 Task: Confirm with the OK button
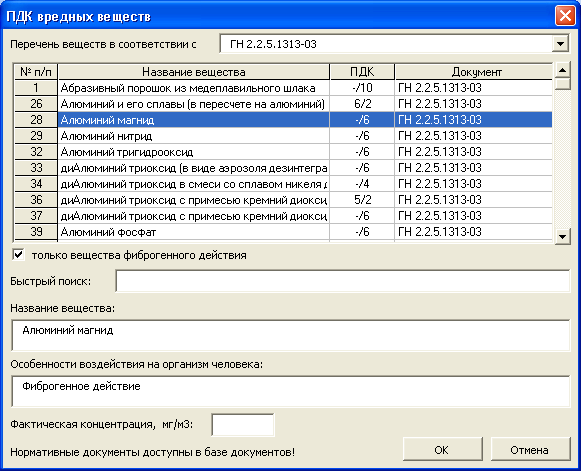pyautogui.click(x=442, y=450)
